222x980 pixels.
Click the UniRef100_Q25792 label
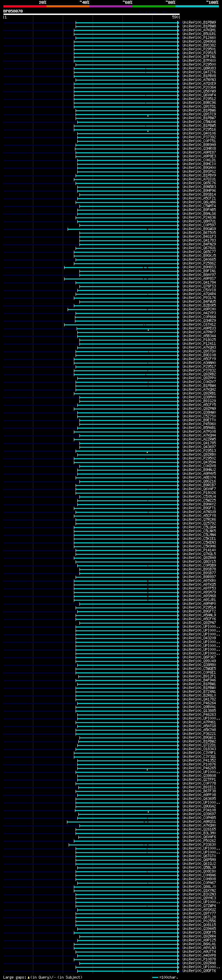[199, 524]
